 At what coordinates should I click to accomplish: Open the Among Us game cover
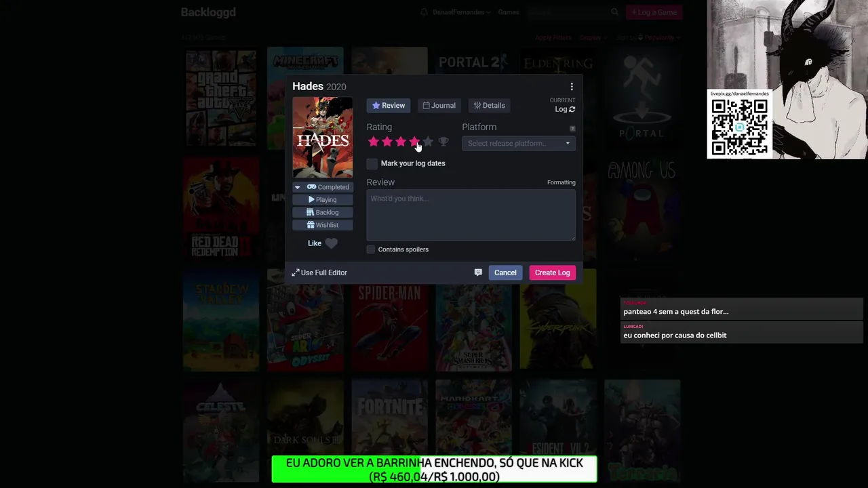point(642,208)
